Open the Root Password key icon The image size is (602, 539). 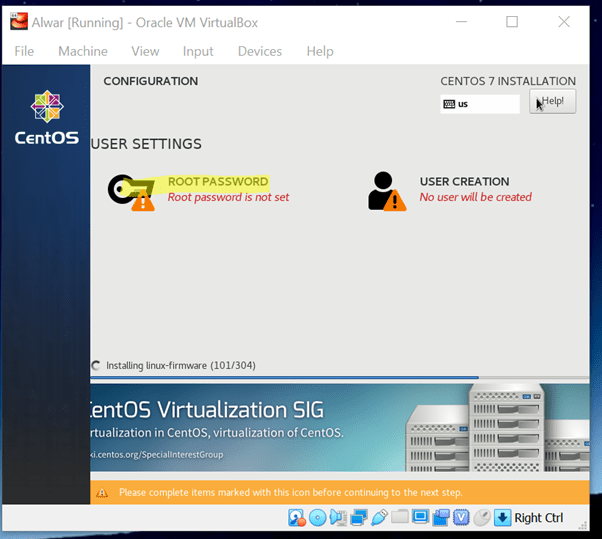[131, 191]
